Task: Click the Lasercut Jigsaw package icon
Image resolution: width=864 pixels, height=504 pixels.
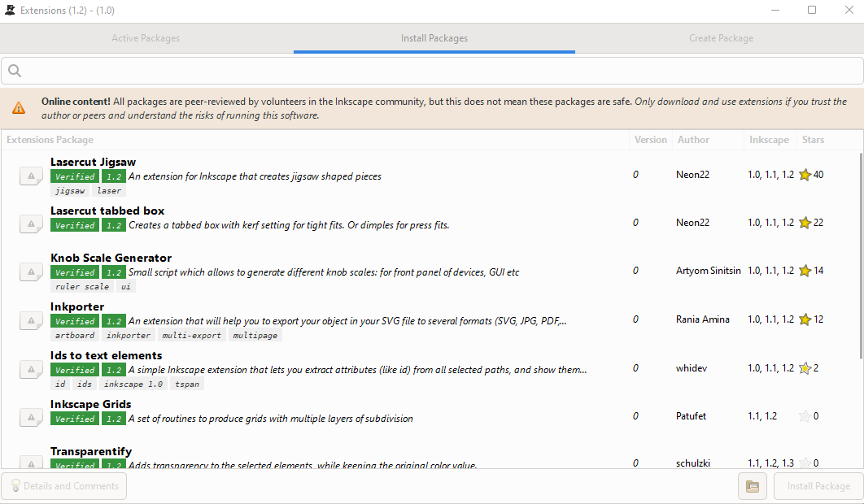Action: 31,176
